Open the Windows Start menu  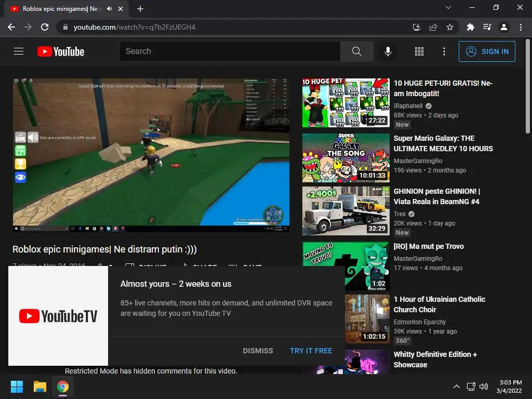(17, 387)
